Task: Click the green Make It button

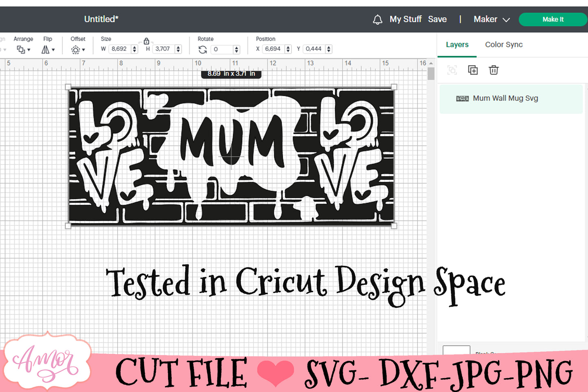Action: click(x=553, y=19)
